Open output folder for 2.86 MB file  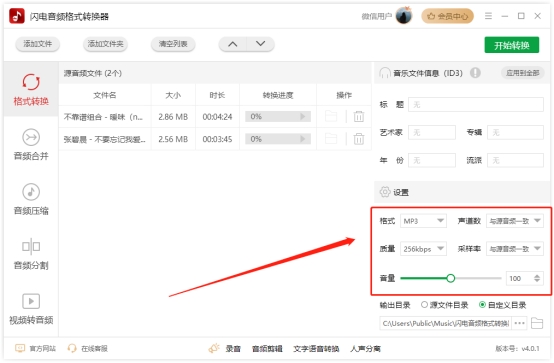(331, 116)
